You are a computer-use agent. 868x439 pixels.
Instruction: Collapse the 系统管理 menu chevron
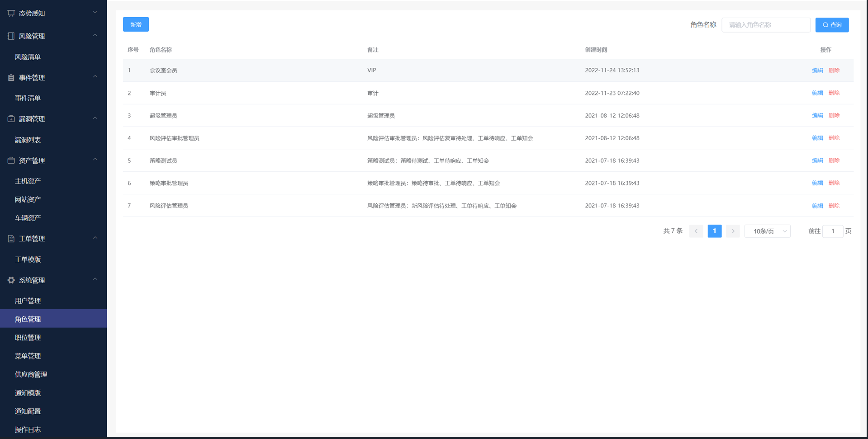(95, 279)
